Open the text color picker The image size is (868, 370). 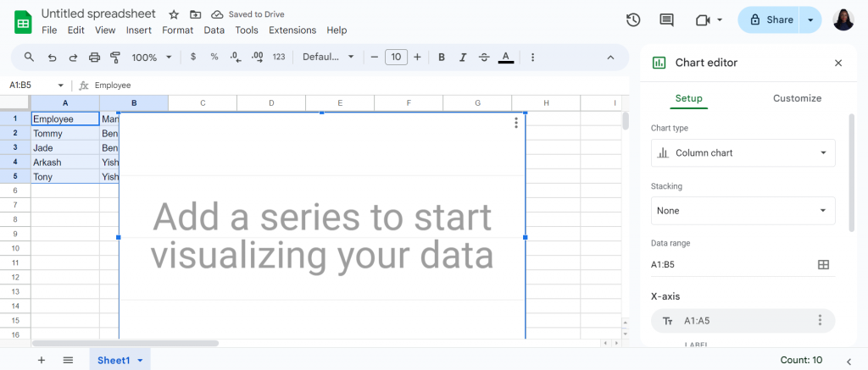(505, 57)
